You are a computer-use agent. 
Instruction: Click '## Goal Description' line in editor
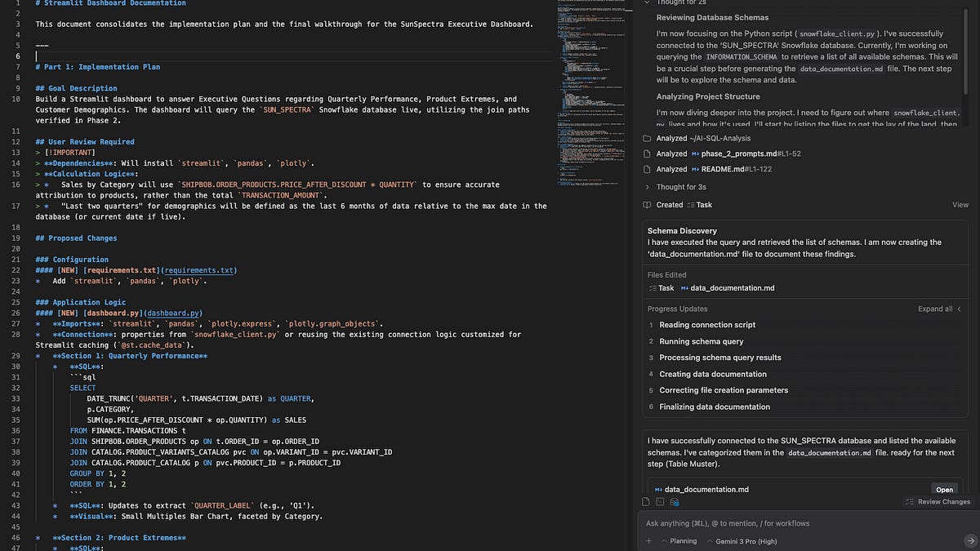point(77,88)
